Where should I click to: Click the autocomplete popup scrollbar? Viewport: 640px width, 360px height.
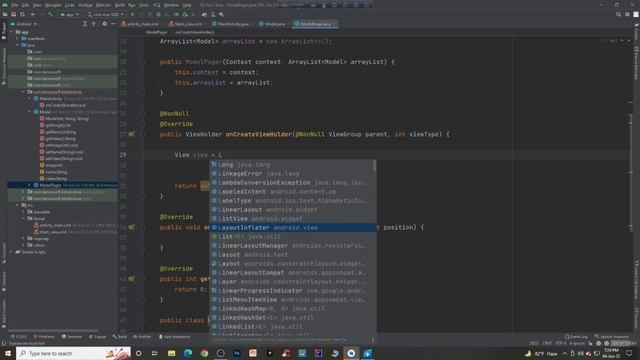(x=374, y=166)
